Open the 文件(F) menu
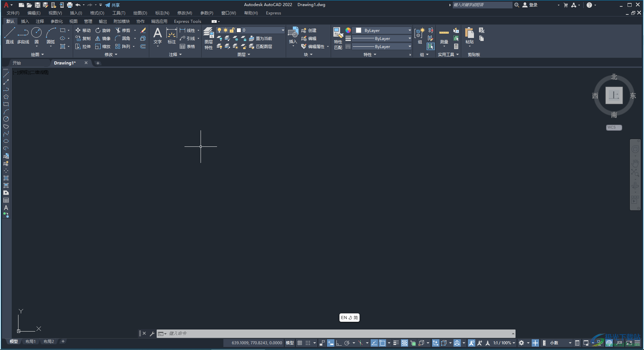Viewport: 644px width, 350px height. click(13, 13)
